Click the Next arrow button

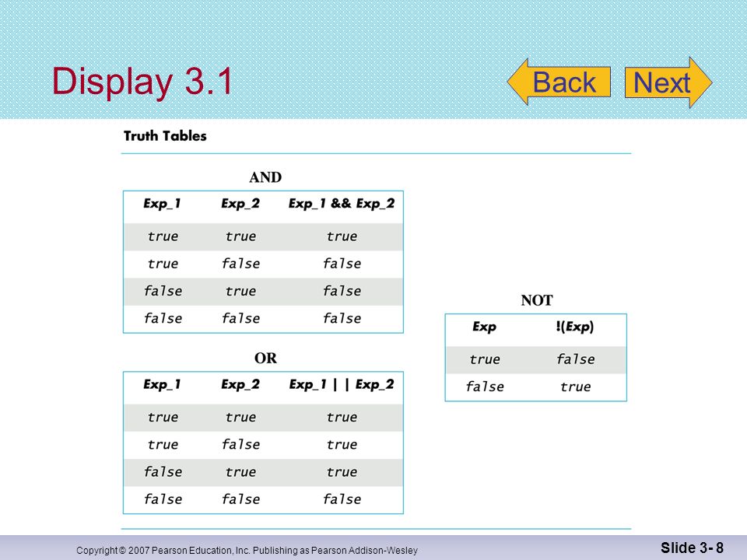[x=668, y=82]
